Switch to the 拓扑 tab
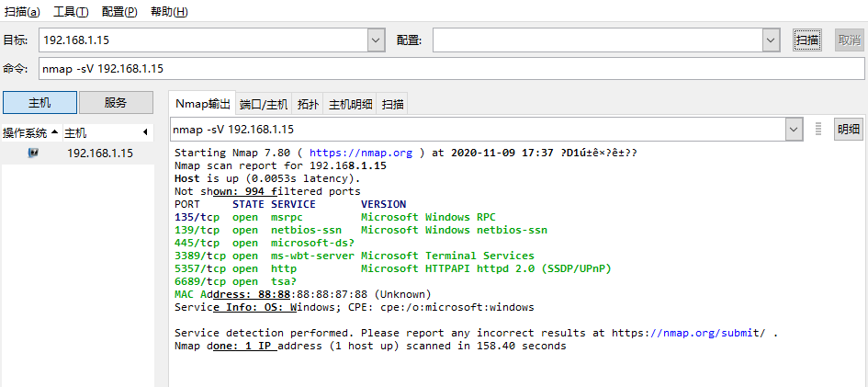The width and height of the screenshot is (868, 387). (x=309, y=104)
